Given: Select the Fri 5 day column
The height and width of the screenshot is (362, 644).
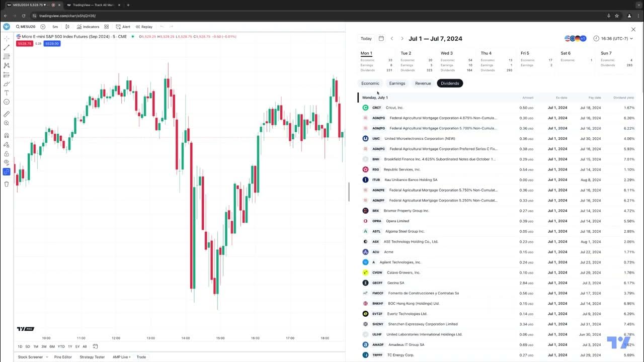Looking at the screenshot, I should [536, 62].
